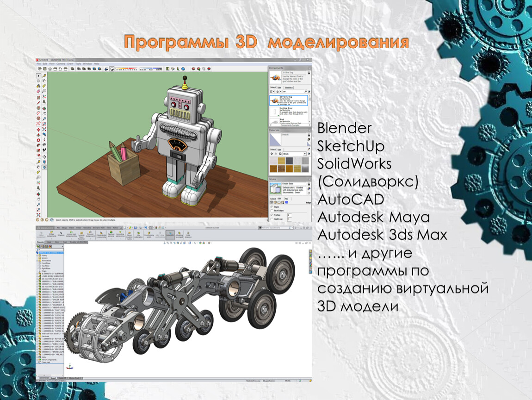This screenshot has height=400, width=532.
Task: Expand the History node in SolidWorks tree
Action: click(x=37, y=256)
